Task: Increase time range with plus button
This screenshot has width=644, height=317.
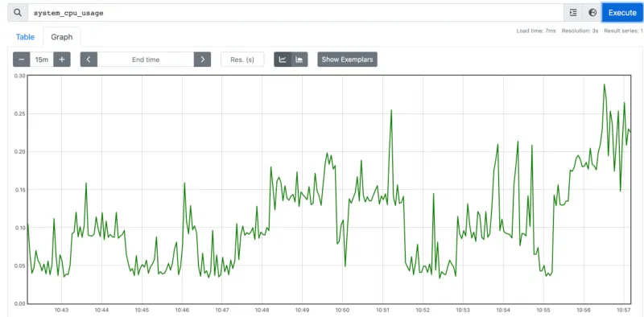Action: pos(62,60)
